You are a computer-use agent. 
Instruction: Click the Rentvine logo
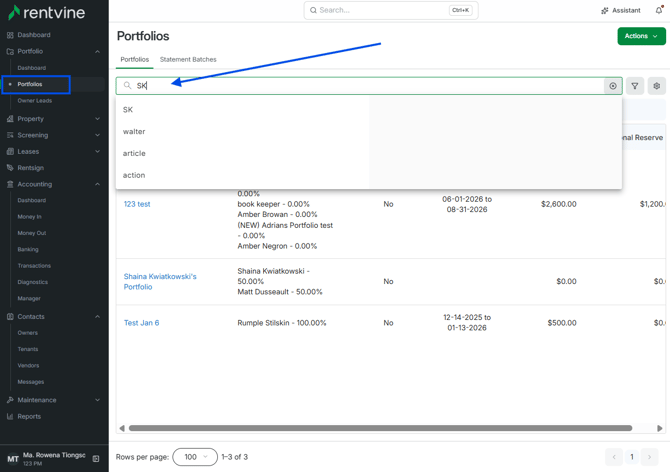tap(47, 13)
